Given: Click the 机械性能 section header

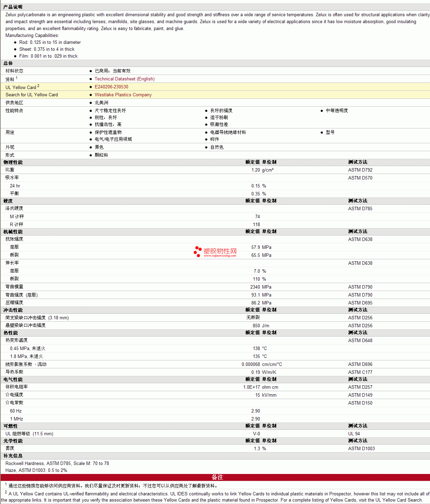Looking at the screenshot, I should coord(13,232).
